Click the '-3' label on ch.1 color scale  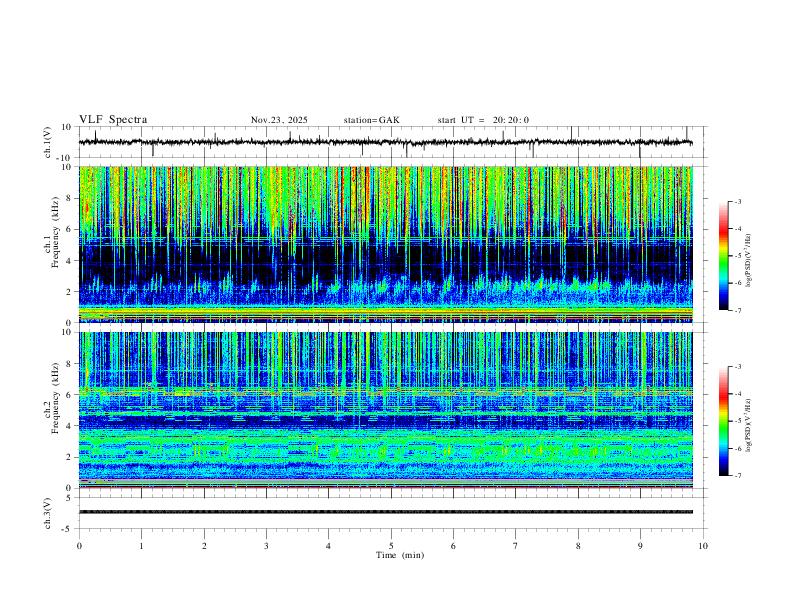pos(737,201)
